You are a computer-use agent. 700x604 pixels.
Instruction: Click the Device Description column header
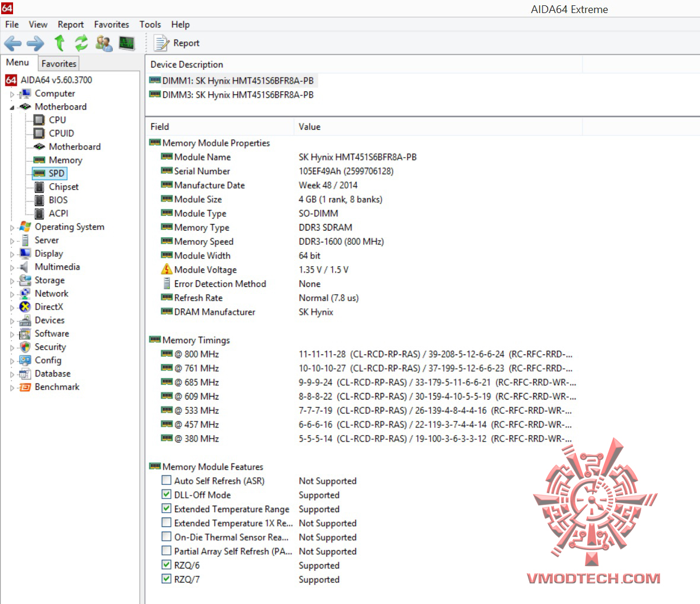364,64
